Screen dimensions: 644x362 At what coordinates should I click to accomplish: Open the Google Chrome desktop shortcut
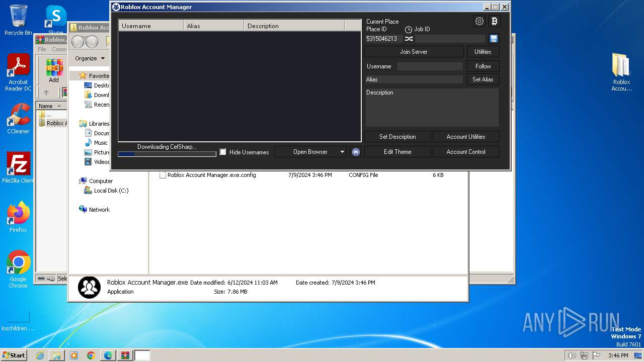coord(18,269)
